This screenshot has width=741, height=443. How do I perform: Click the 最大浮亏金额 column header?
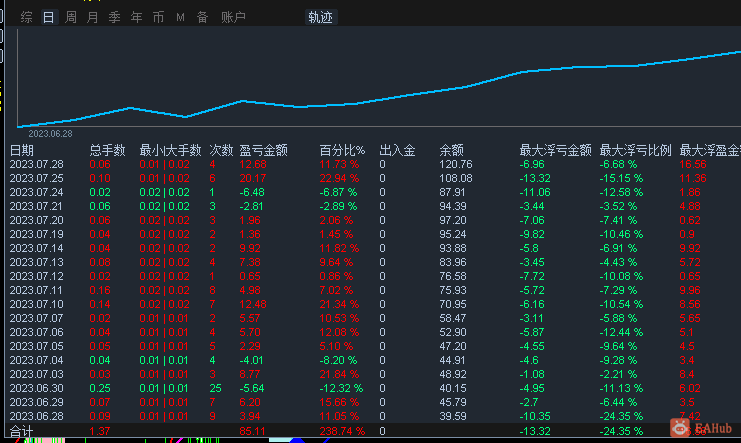[555, 150]
